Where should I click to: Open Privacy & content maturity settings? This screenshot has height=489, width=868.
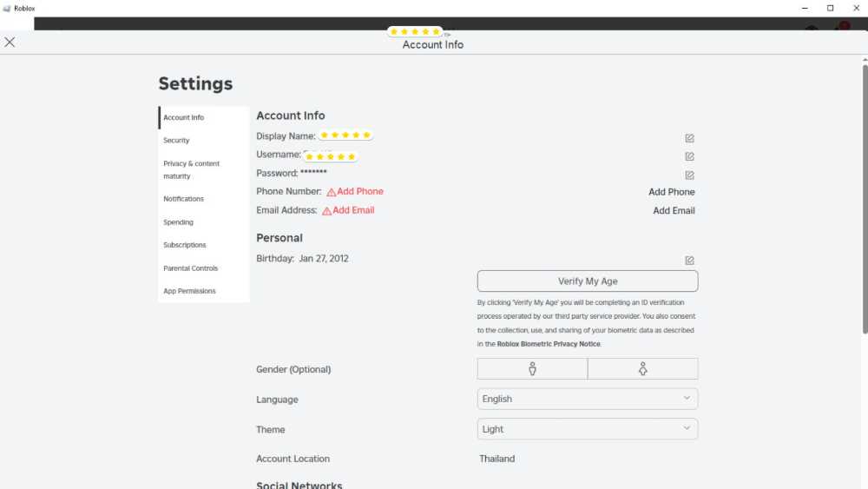204,169
